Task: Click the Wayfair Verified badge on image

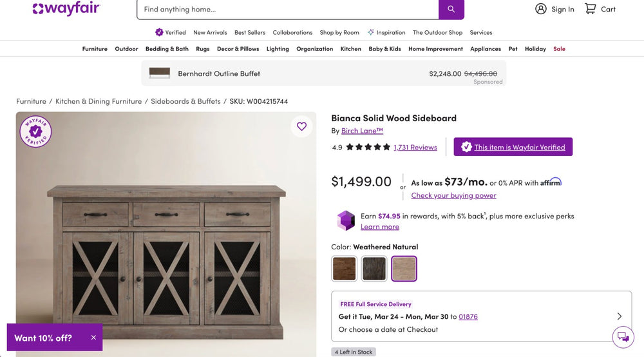Action: tap(36, 131)
